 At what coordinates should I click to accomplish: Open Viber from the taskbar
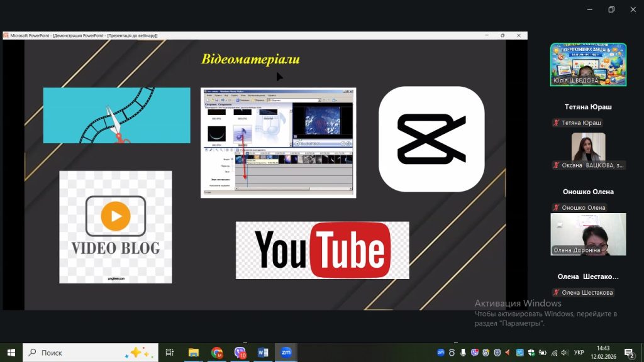pos(240,353)
